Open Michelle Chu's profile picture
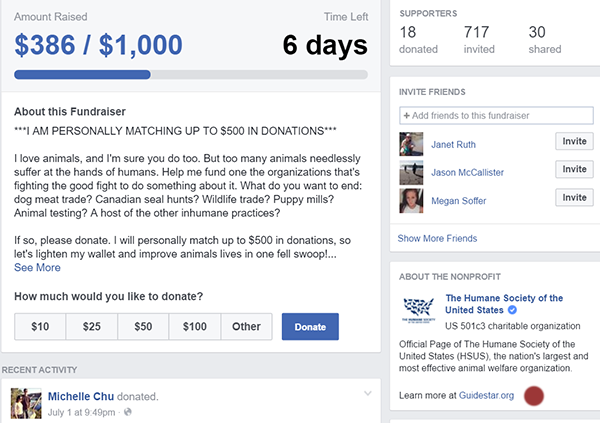 coord(26,403)
